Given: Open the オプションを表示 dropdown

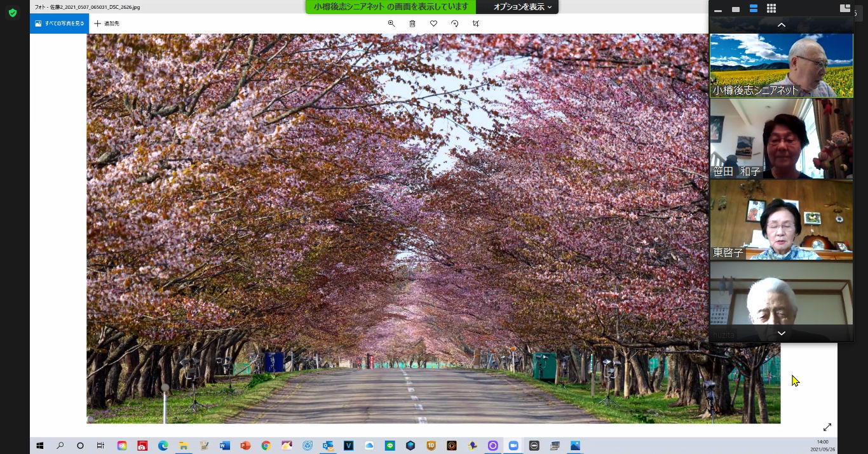Looking at the screenshot, I should (x=522, y=7).
